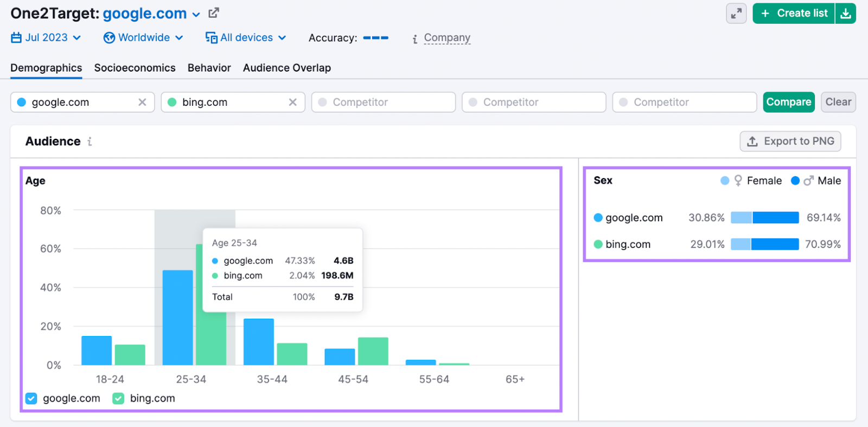Open google.com in external link icon
The height and width of the screenshot is (427, 868).
pos(214,12)
